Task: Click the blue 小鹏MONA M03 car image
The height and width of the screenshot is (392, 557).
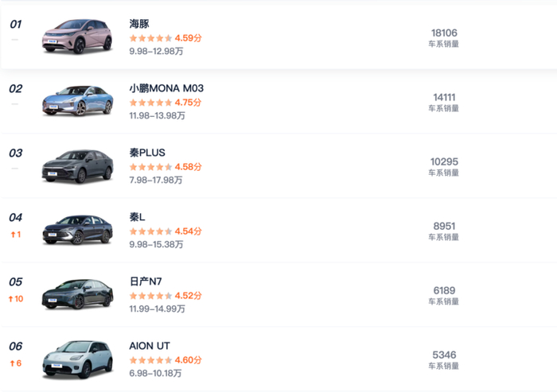Action: click(x=77, y=101)
